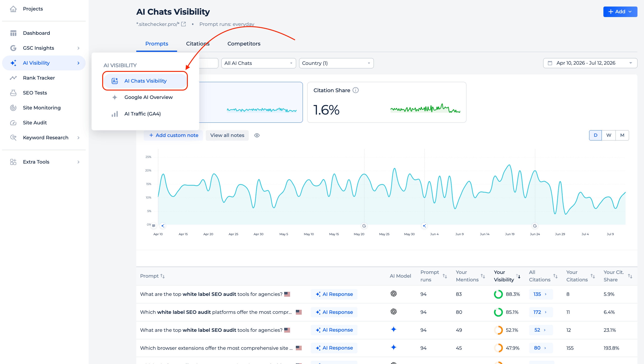Switch chart to monthly M view
644x364 pixels.
[x=622, y=135]
